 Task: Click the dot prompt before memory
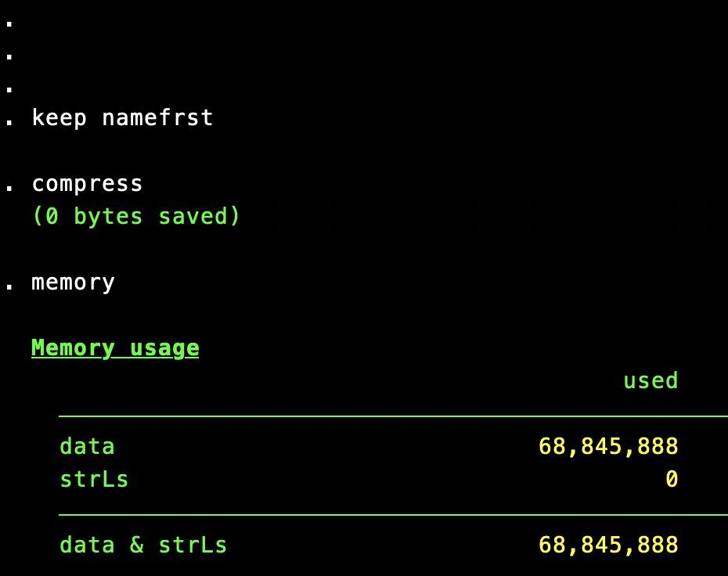(9, 287)
